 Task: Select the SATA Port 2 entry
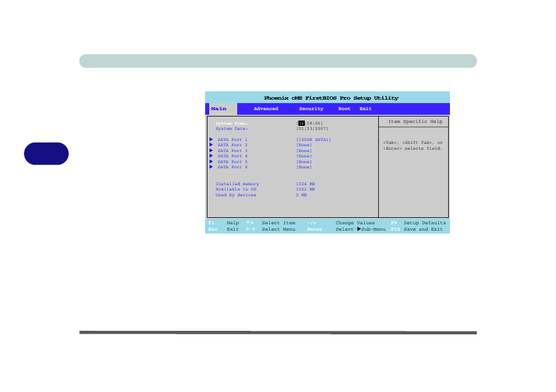(233, 145)
